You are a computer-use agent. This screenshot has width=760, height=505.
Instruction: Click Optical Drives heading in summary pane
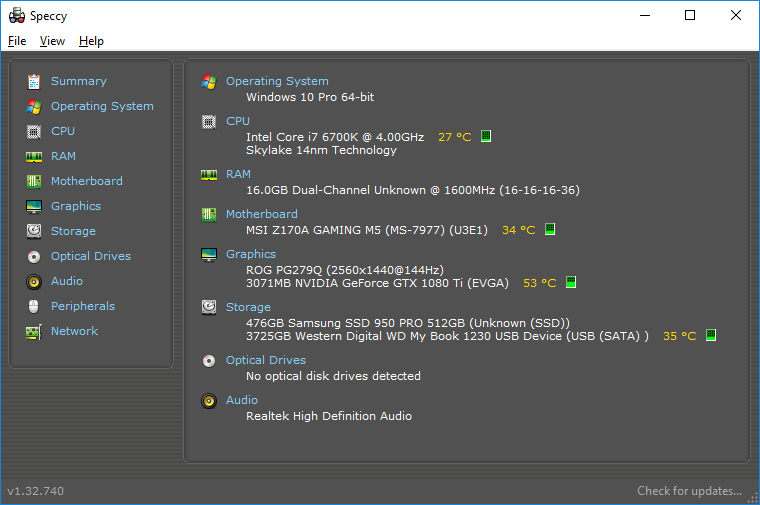[x=266, y=360]
